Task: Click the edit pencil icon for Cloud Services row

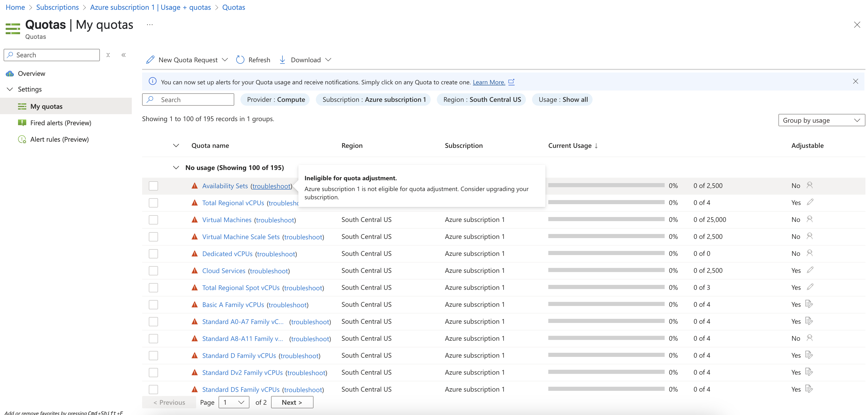Action: [810, 270]
